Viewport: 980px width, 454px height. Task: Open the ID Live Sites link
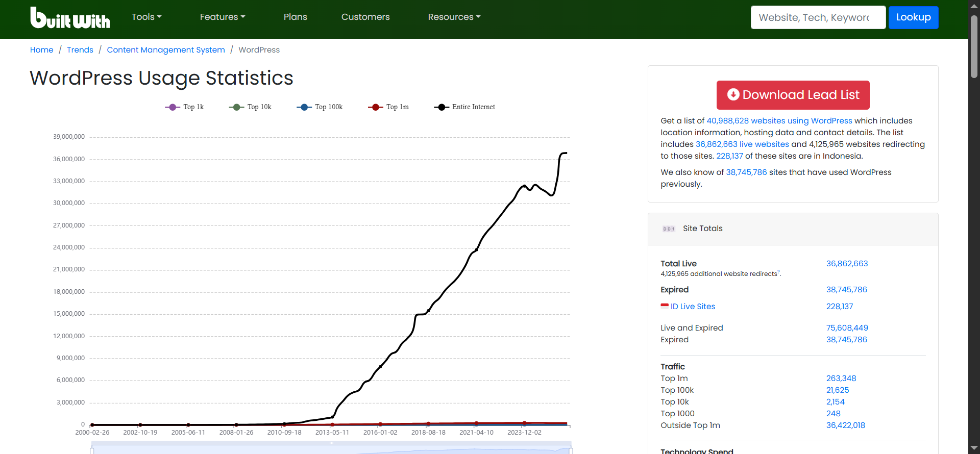(693, 307)
